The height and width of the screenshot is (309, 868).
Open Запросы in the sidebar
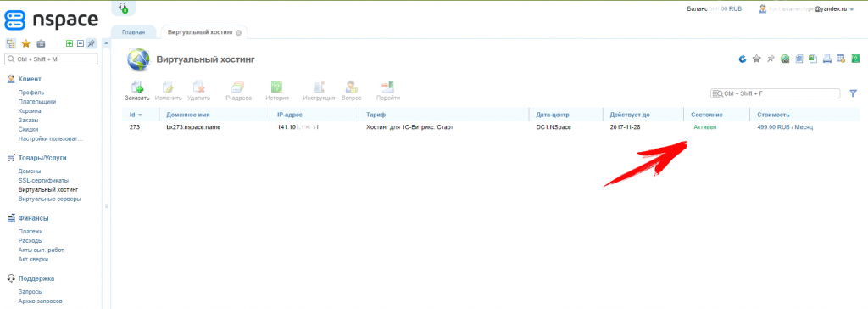click(30, 292)
